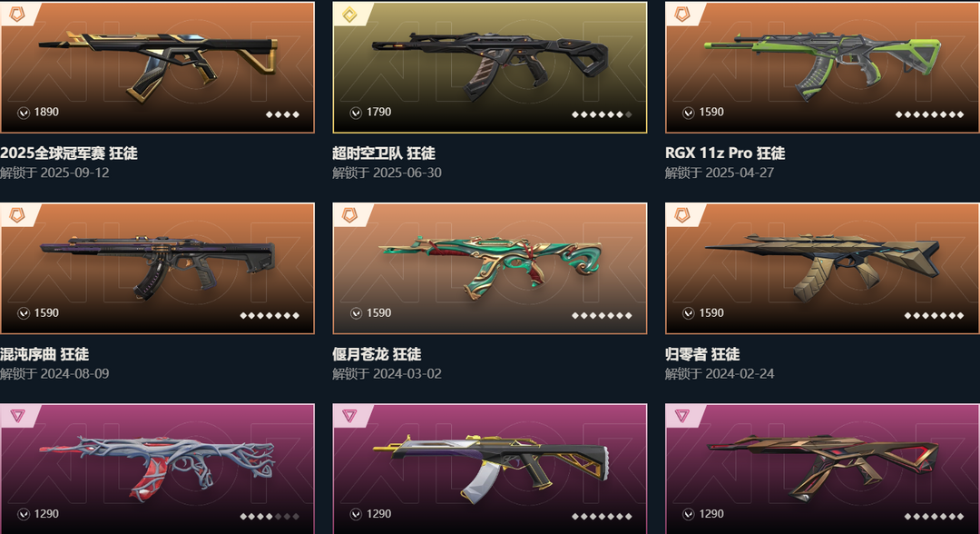Open the 2025全球冠军赛 狂徒 skin thumbnail
This screenshot has width=980, height=534.
tap(158, 67)
